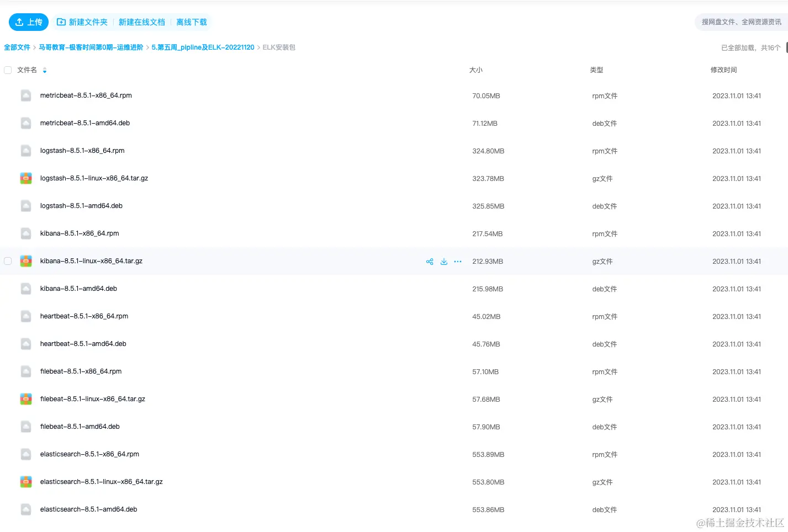
Task: Open file elasticsearch-8.5.1-linux-x86_64.tar.gz
Action: coord(102,482)
